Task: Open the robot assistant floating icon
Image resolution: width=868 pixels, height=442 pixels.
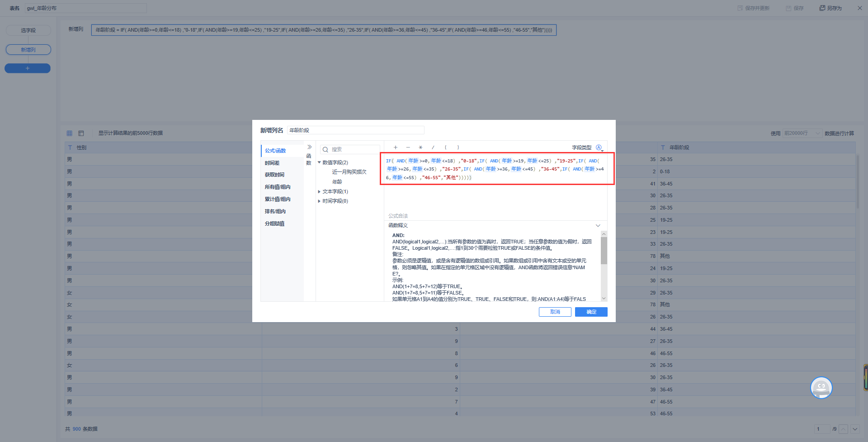Action: pos(821,388)
